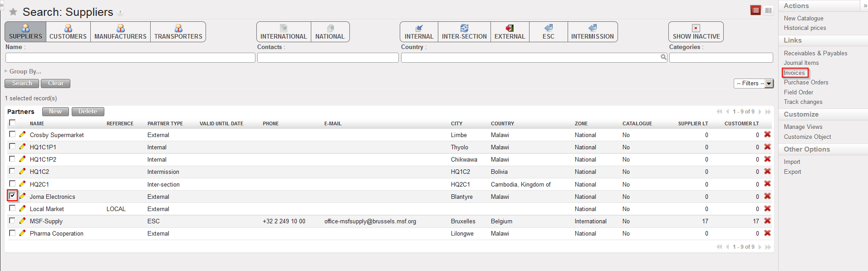Open Invoices link in the sidebar
Screen dimensions: 868x271
(x=794, y=73)
